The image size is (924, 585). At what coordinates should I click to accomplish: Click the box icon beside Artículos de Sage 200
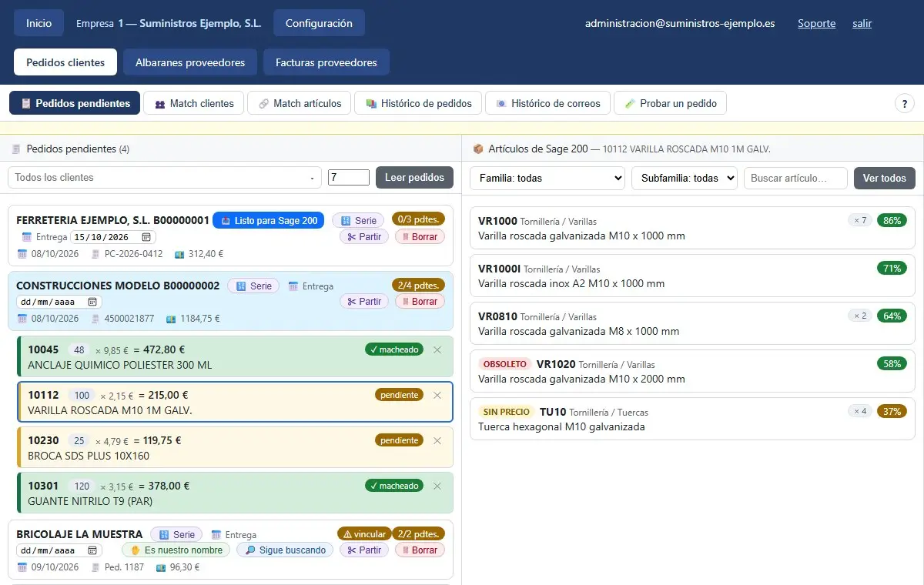click(x=478, y=149)
